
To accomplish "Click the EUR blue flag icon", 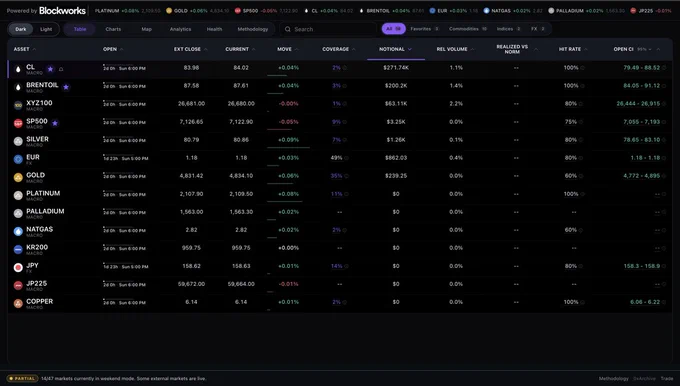I will click(x=18, y=159).
